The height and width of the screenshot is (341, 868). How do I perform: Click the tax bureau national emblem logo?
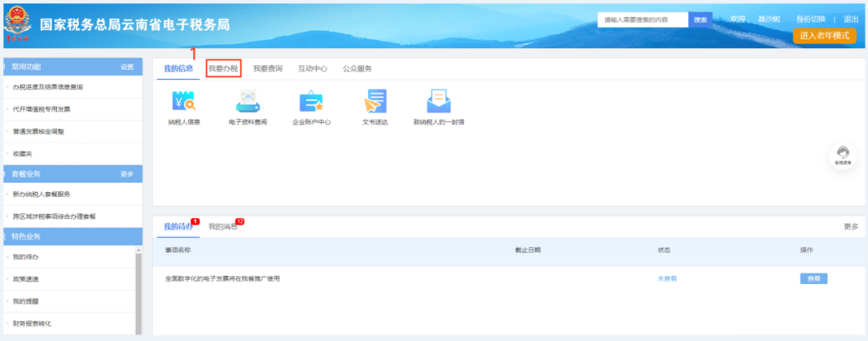[18, 24]
